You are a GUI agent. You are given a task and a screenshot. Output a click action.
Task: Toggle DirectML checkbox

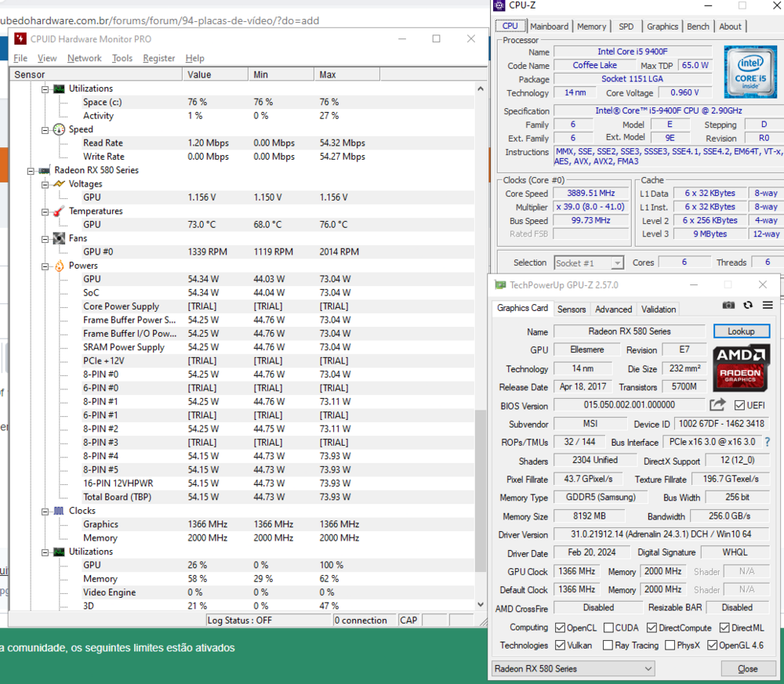(724, 628)
